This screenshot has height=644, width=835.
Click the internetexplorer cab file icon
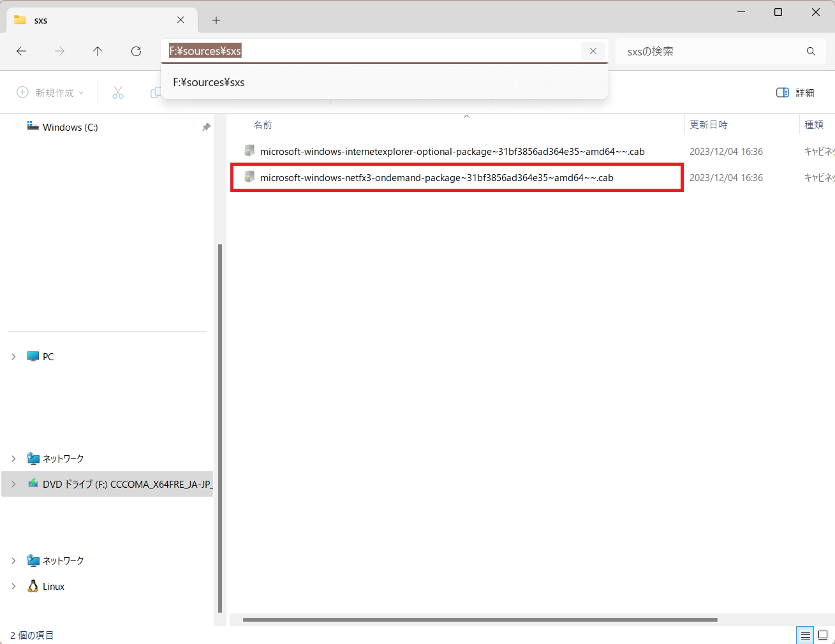249,151
